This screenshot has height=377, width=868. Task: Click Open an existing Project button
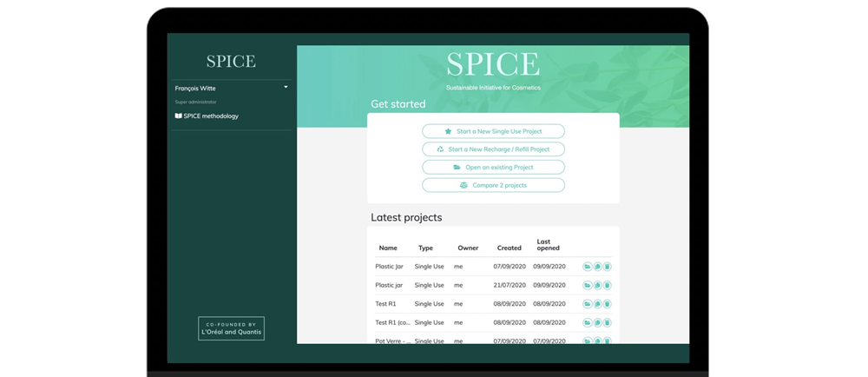pos(493,167)
